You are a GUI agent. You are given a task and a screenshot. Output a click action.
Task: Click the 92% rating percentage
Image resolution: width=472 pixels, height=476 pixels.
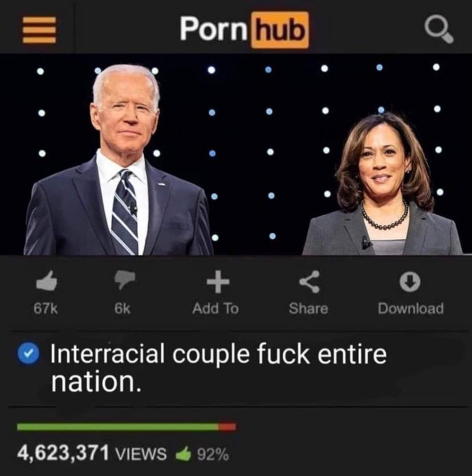click(213, 454)
